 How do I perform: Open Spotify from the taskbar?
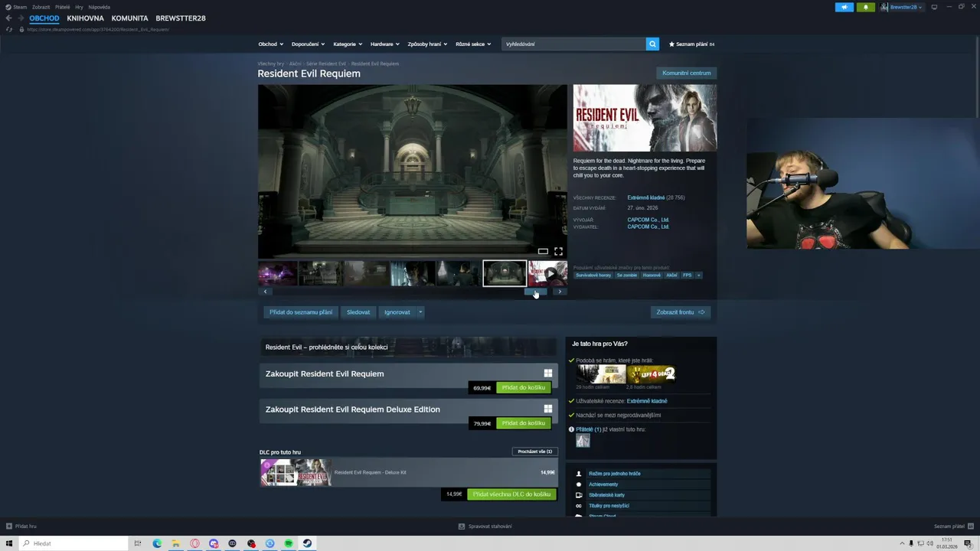coord(289,543)
